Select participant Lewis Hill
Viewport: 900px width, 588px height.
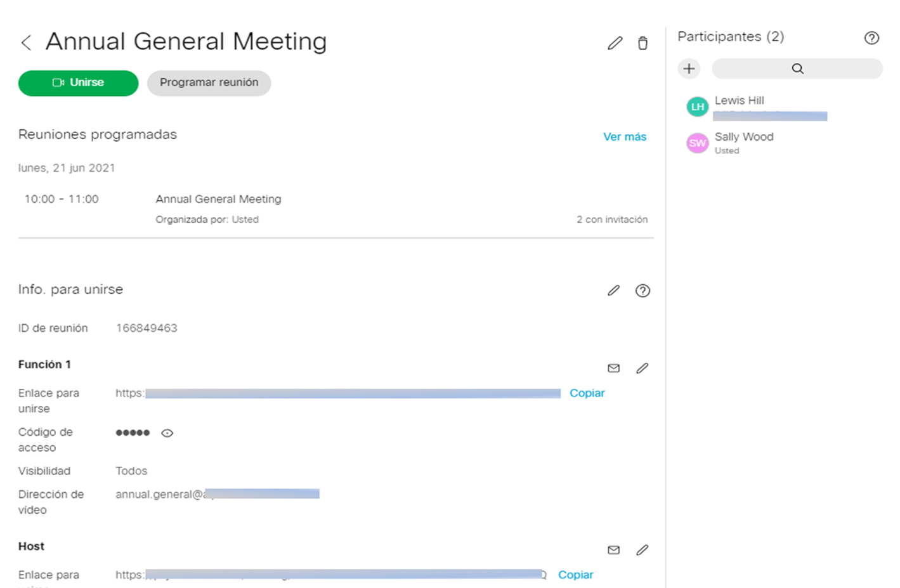pyautogui.click(x=739, y=101)
